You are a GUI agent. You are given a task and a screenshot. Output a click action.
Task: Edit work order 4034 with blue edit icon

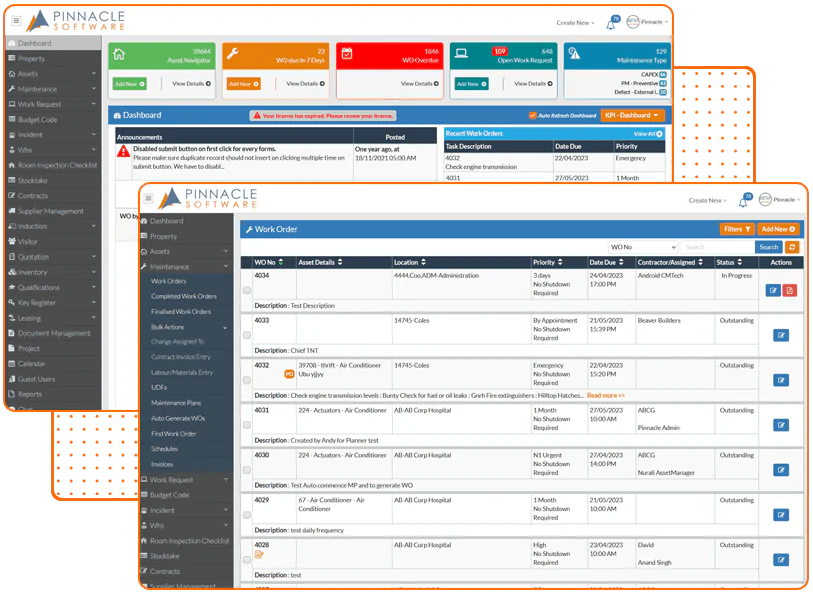773,290
